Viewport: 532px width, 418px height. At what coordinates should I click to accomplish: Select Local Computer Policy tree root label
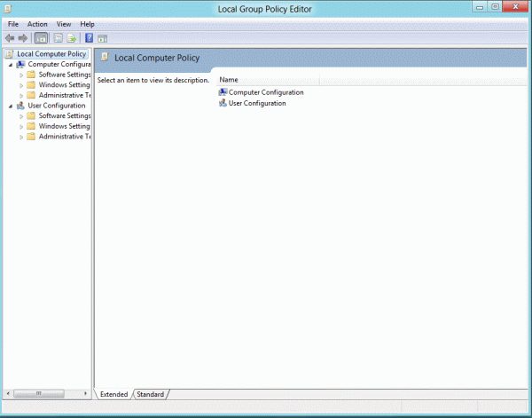tap(51, 54)
